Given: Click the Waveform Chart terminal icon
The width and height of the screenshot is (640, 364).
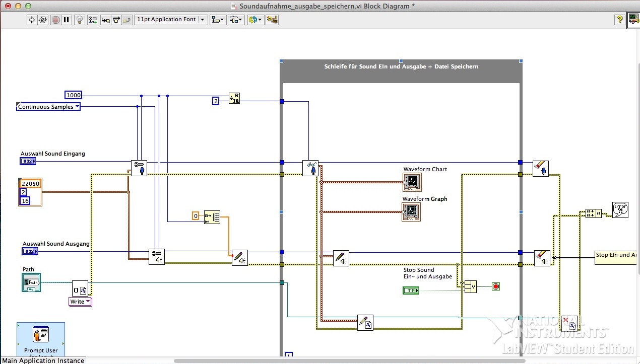Looking at the screenshot, I should pos(412,182).
